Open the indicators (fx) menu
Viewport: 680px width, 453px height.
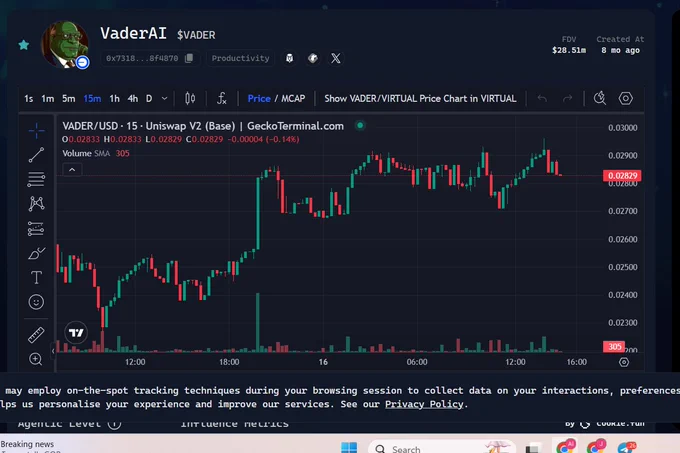pos(222,98)
